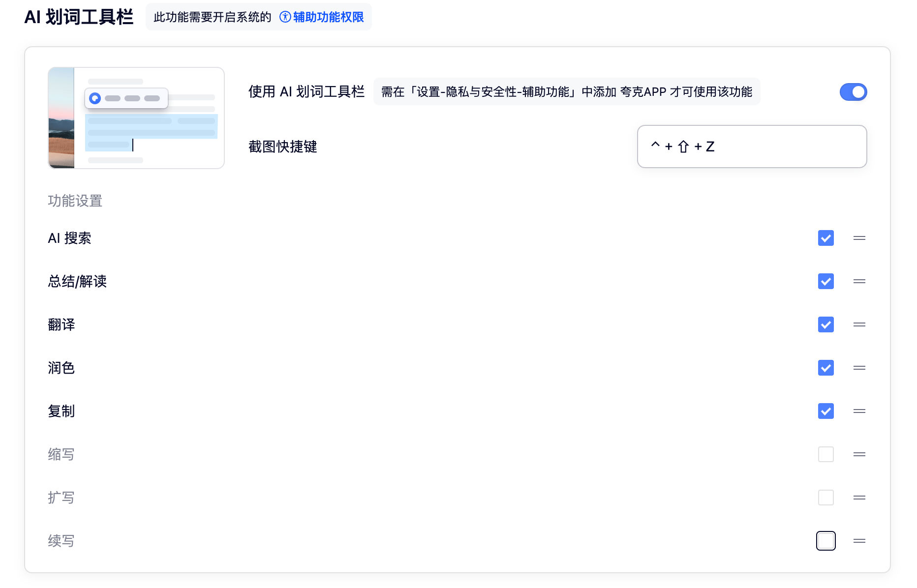Image resolution: width=917 pixels, height=588 pixels.
Task: Uncheck the AI 搜索 checkbox
Action: 826,238
